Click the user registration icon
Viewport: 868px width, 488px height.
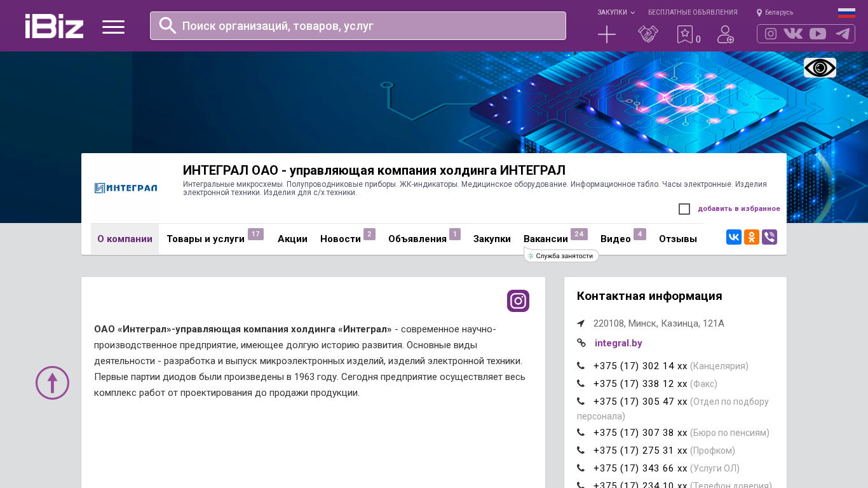point(726,34)
